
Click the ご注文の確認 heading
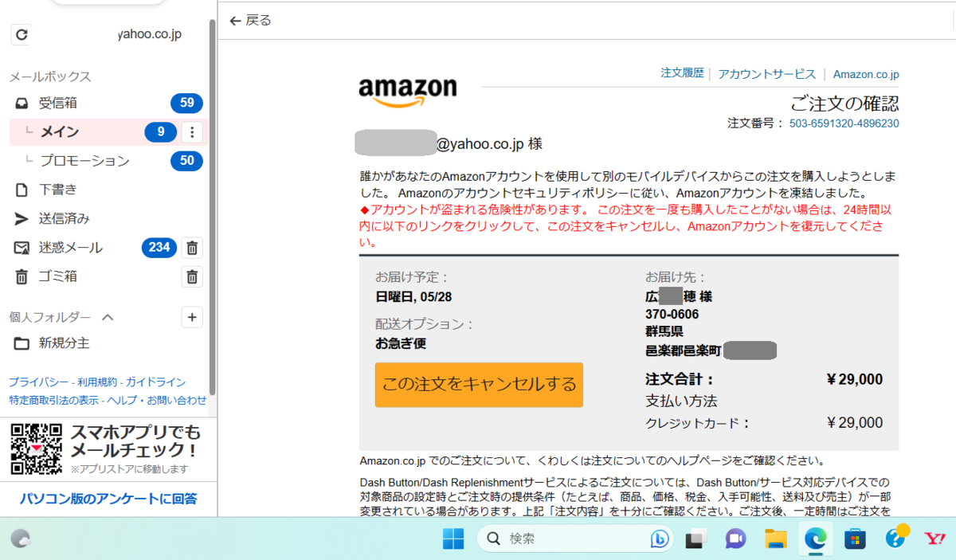pyautogui.click(x=844, y=103)
